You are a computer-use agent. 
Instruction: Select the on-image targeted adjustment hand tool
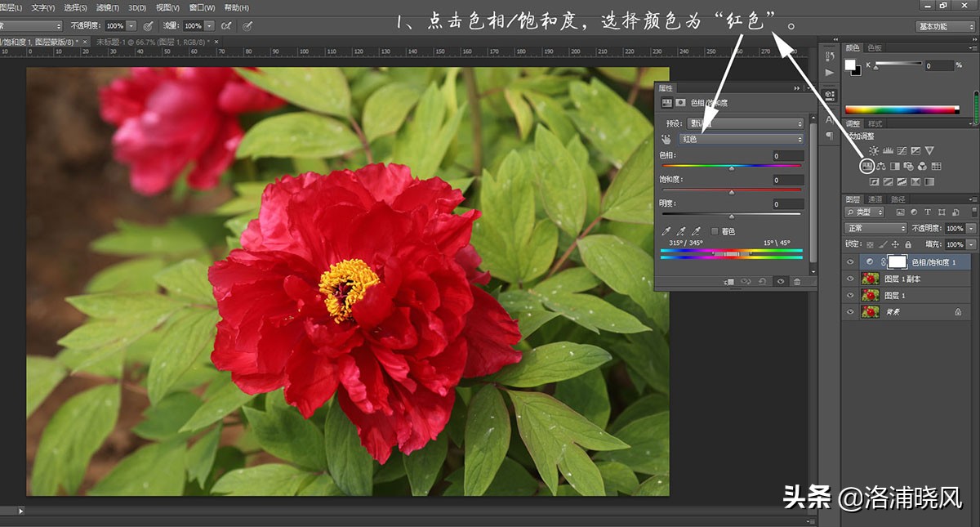[x=666, y=140]
